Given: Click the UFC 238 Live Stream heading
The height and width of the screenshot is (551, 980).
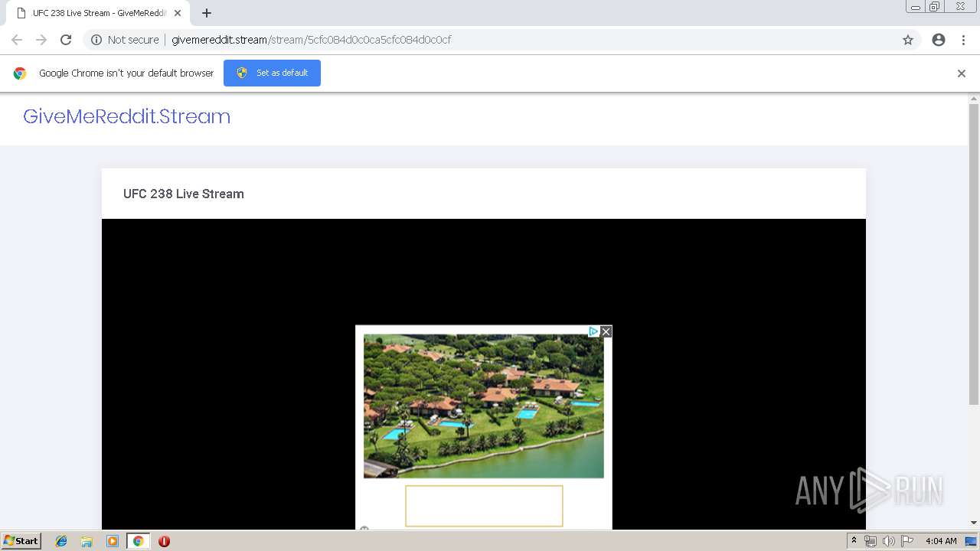Looking at the screenshot, I should point(184,194).
